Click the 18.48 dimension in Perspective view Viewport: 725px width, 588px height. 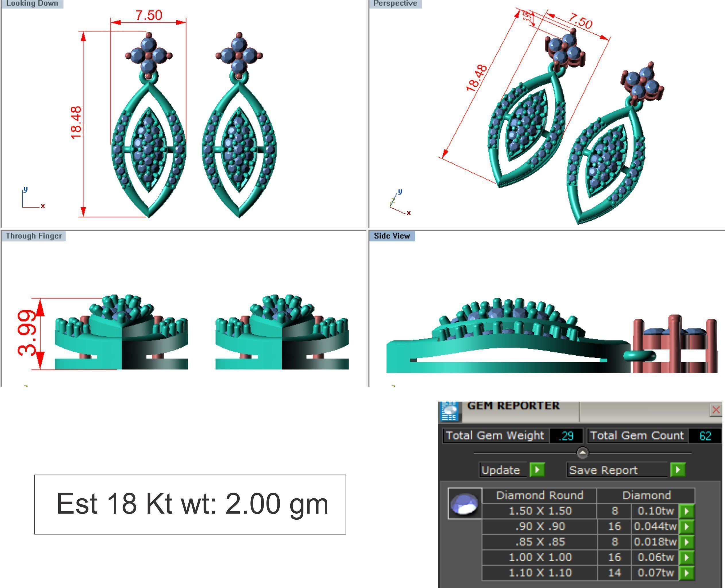pos(477,78)
